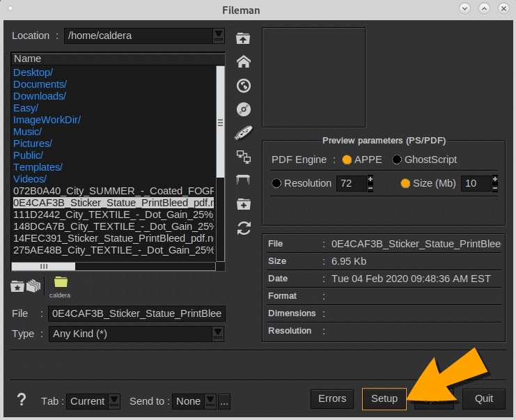Expand the Location path dropdown
Image resolution: width=516 pixels, height=420 pixels.
tap(219, 36)
